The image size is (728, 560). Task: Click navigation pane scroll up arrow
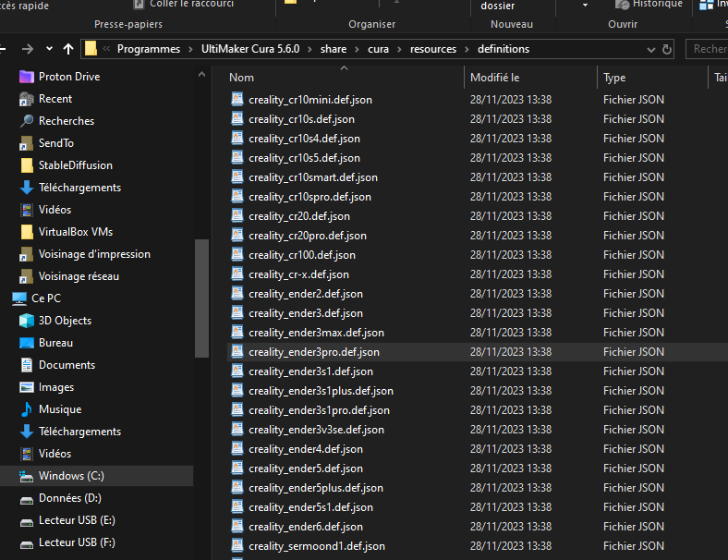(201, 74)
